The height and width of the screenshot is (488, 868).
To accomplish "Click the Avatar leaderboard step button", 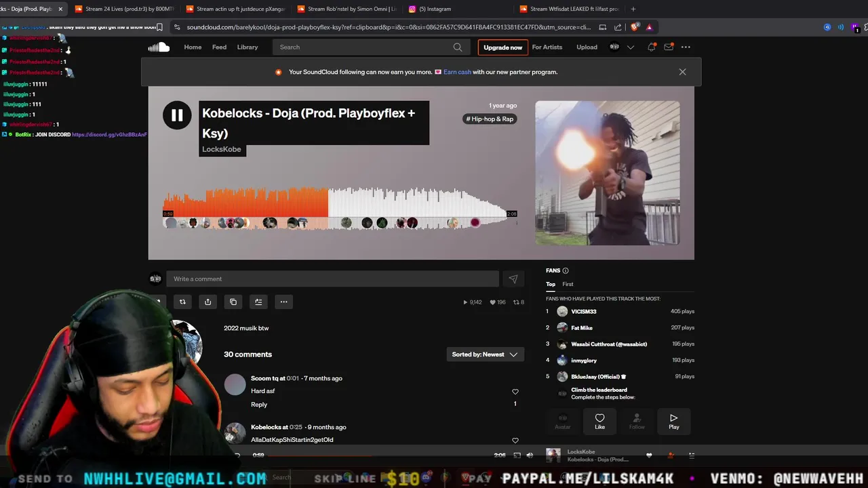I will point(563,421).
